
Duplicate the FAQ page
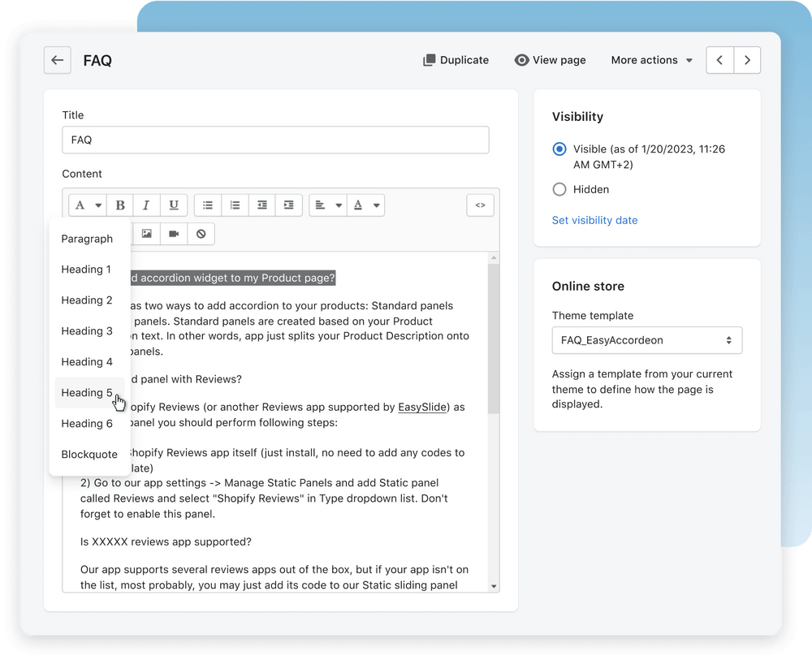456,59
